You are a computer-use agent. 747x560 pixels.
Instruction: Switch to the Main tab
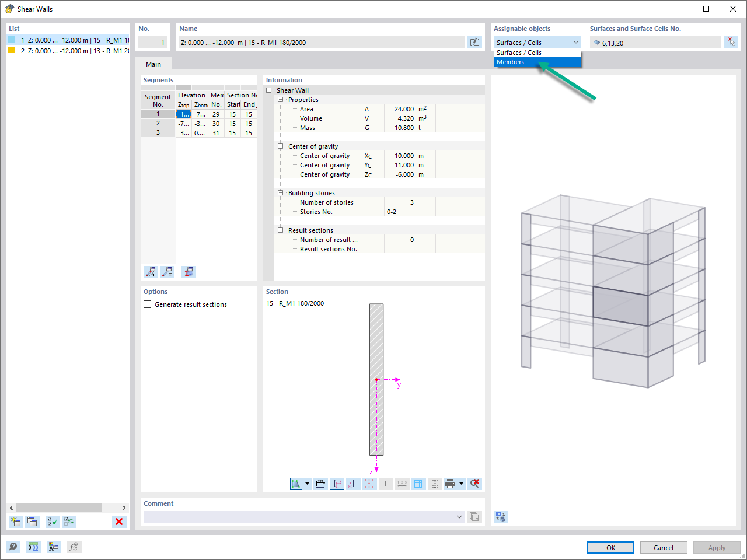153,64
